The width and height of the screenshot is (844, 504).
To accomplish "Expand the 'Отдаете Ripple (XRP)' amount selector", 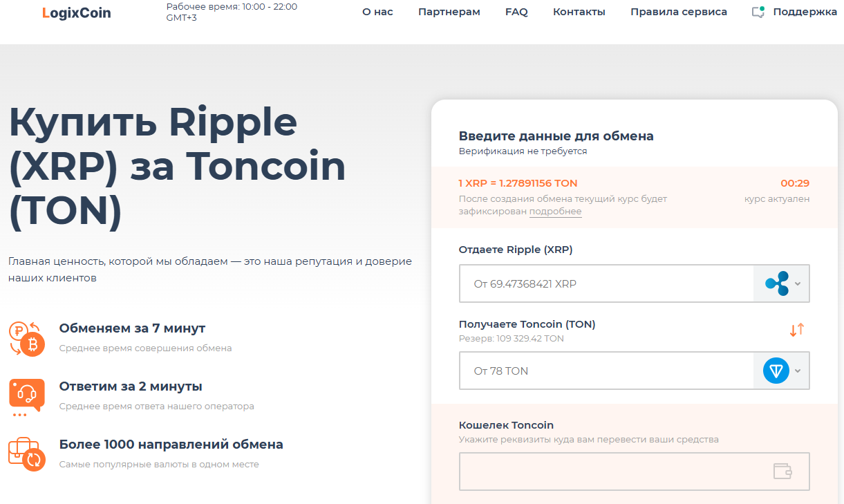I will coord(798,283).
